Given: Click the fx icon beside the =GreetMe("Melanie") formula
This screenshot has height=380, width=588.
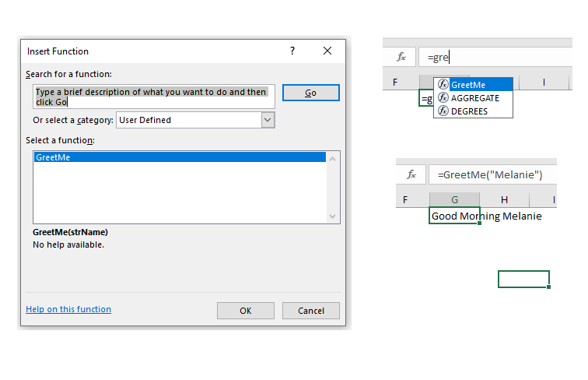Looking at the screenshot, I should 411,174.
